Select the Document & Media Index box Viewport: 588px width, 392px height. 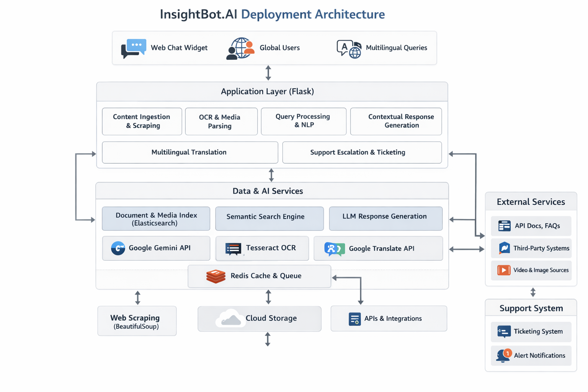(x=156, y=219)
